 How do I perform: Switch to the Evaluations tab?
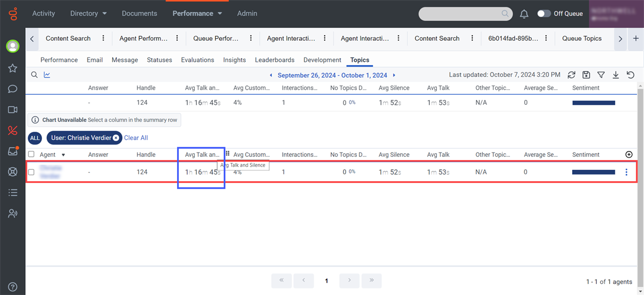(197, 60)
